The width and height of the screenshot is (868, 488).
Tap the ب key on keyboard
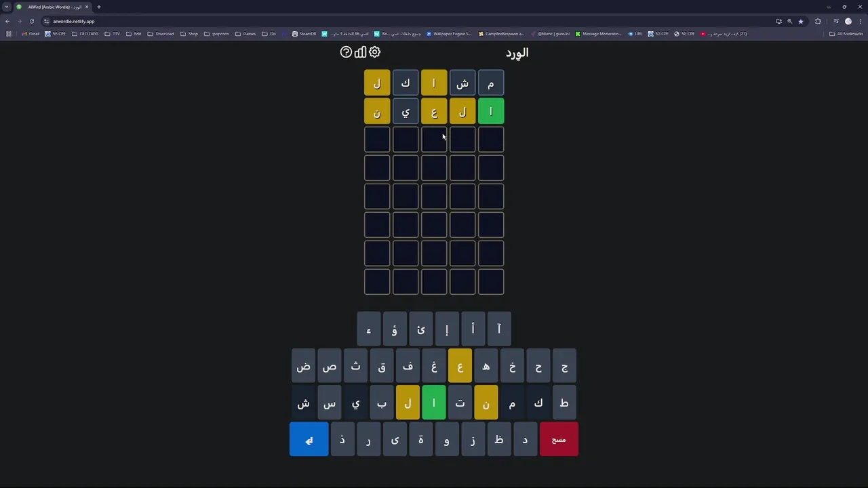(x=382, y=403)
